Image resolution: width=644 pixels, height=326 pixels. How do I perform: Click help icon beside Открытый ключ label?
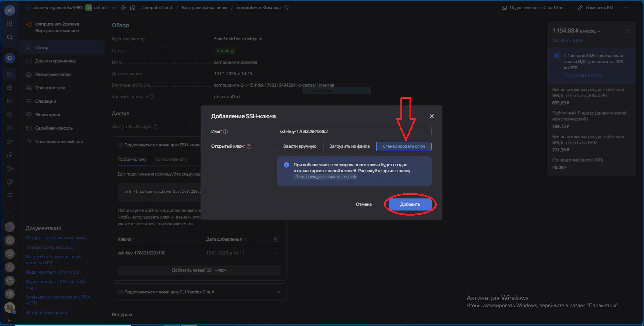(249, 146)
